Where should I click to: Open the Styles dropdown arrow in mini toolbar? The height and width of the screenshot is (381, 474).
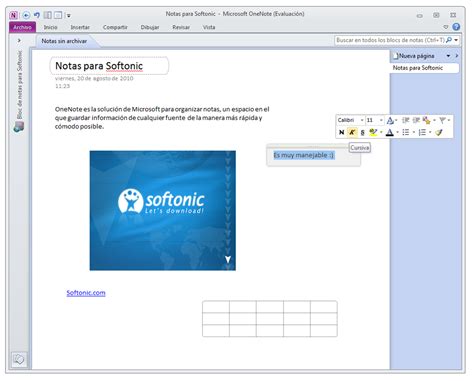[396, 120]
